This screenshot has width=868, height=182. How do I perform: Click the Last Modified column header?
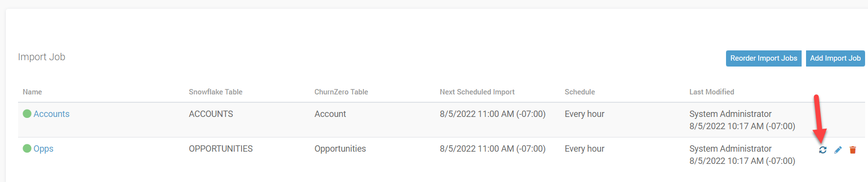(x=711, y=92)
